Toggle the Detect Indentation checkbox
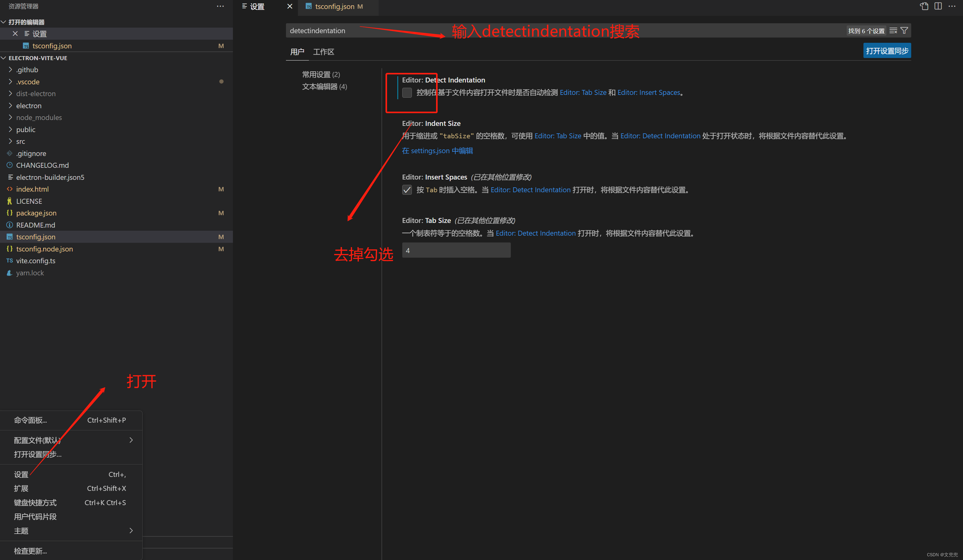The width and height of the screenshot is (963, 560). [407, 92]
